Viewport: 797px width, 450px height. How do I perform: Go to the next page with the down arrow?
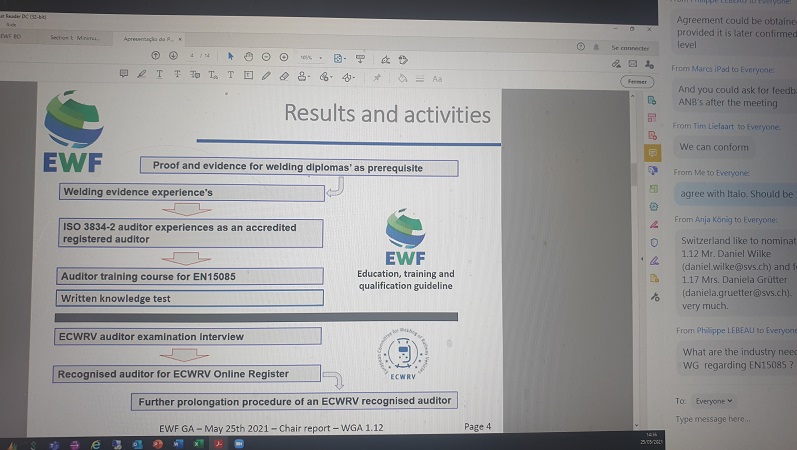pyautogui.click(x=173, y=55)
